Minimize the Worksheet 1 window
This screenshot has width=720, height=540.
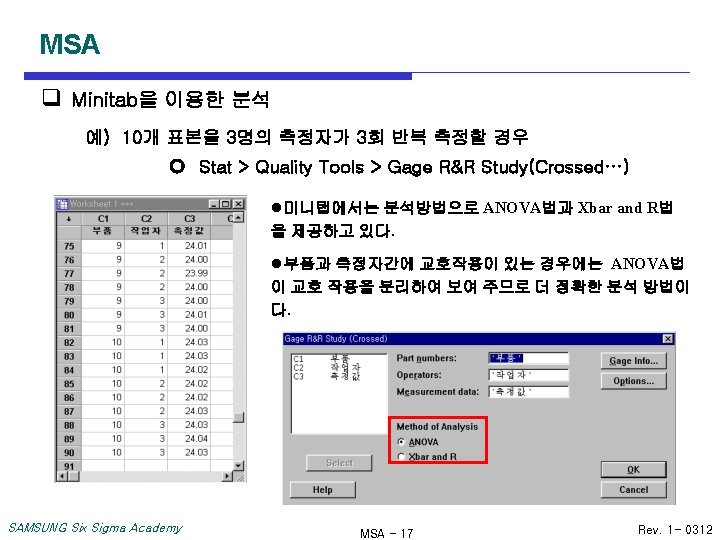tap(214, 204)
